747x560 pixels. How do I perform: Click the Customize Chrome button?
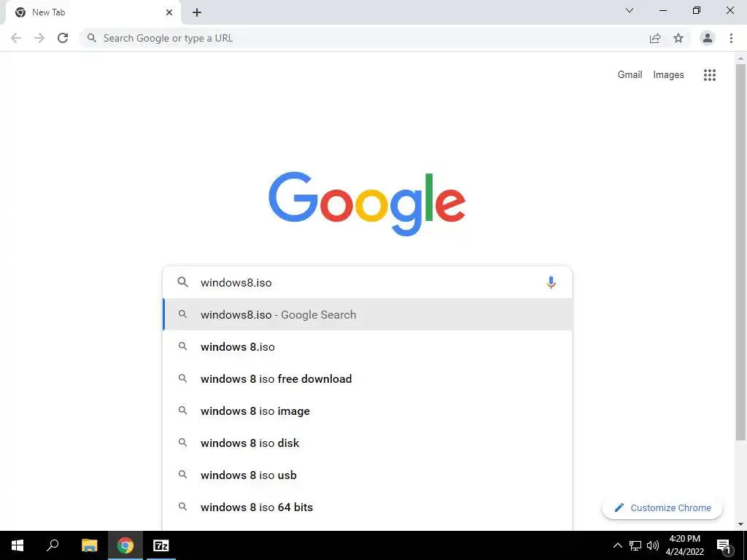pyautogui.click(x=662, y=508)
